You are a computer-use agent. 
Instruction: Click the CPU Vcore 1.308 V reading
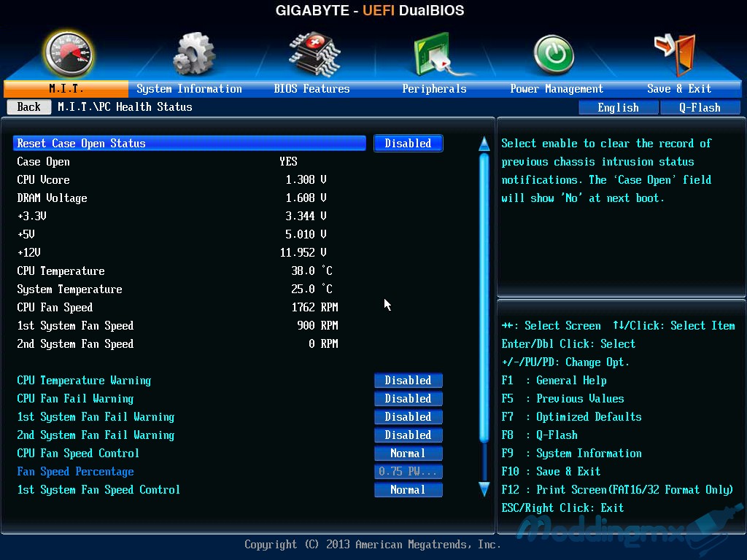click(306, 180)
